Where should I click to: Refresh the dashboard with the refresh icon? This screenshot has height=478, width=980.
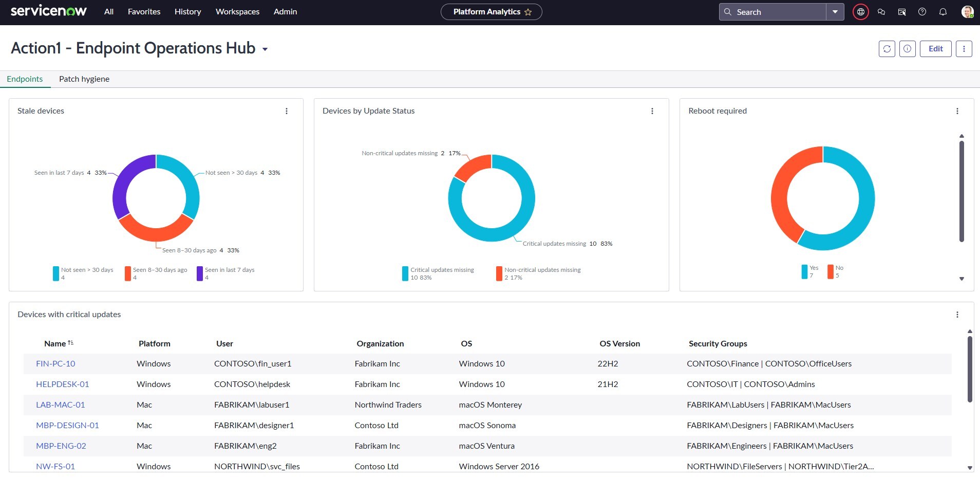coord(887,49)
